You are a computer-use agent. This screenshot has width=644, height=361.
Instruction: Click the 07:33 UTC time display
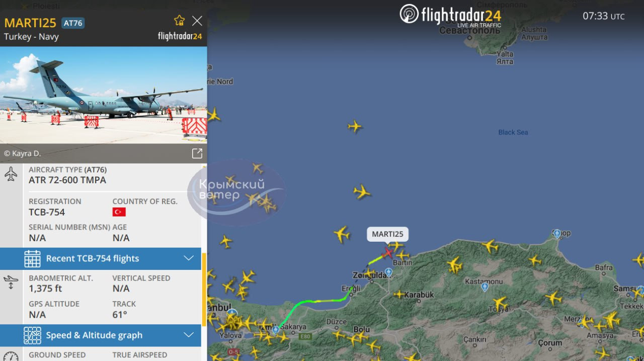[x=603, y=16]
